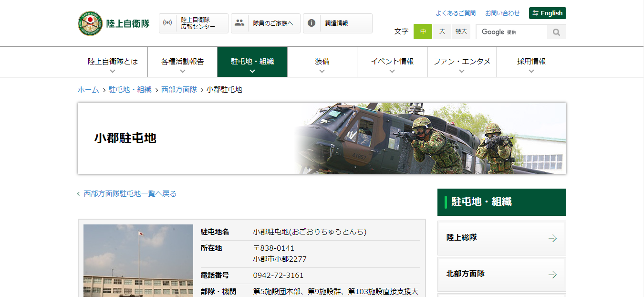Click the 小郡駐屯地 page heading
This screenshot has width=644, height=297.
[x=125, y=138]
